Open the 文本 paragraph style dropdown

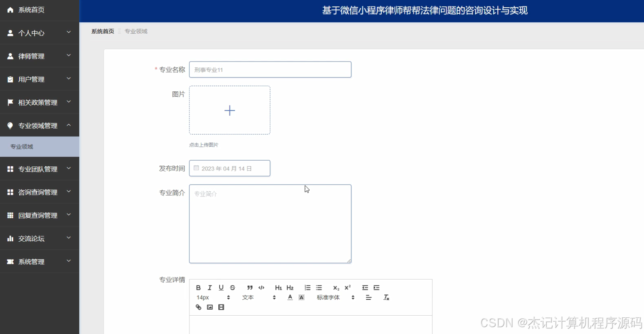259,297
